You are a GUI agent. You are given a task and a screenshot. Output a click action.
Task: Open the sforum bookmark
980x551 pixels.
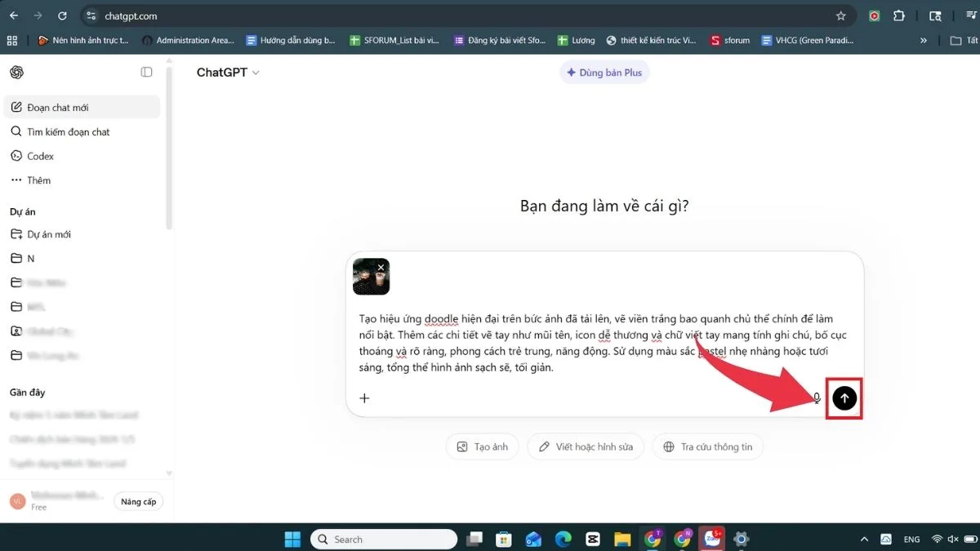pyautogui.click(x=730, y=40)
